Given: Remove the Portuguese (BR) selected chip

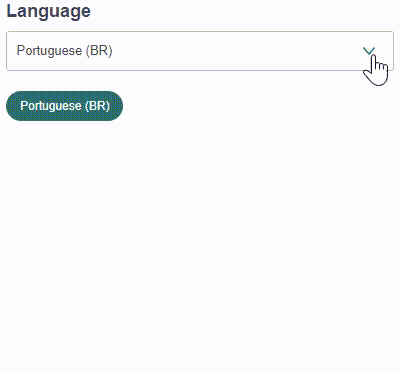Looking at the screenshot, I should (x=64, y=106).
